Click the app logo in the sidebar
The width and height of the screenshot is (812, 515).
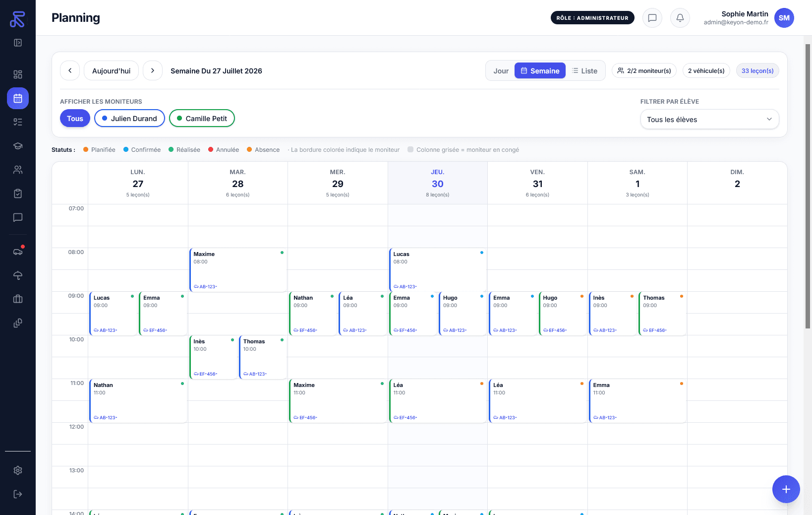17,19
